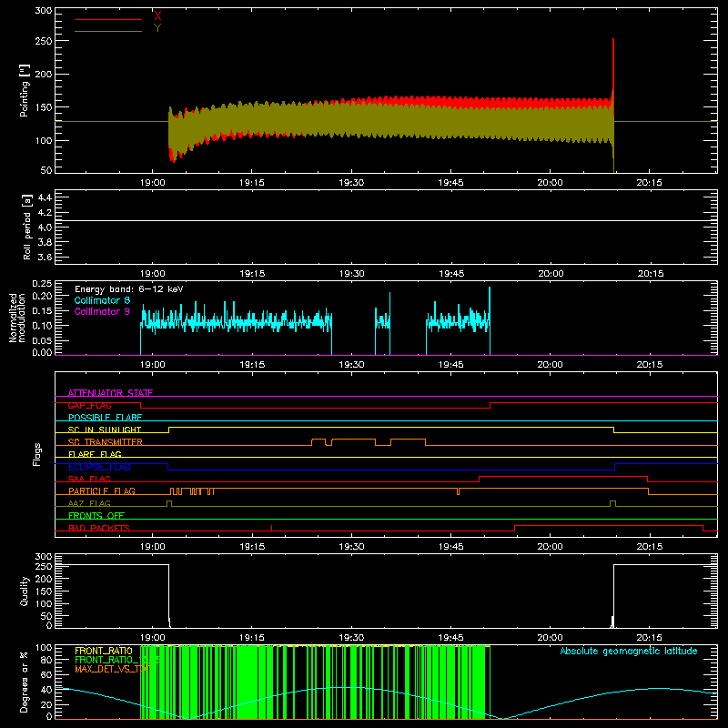
Task: Click the '4.4' value on Roll period axis
Action: coord(45,197)
